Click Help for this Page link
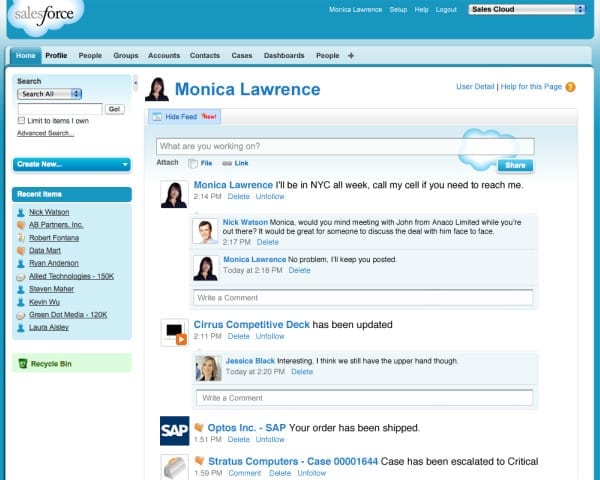Screen dimensions: 600x480 click(x=531, y=87)
